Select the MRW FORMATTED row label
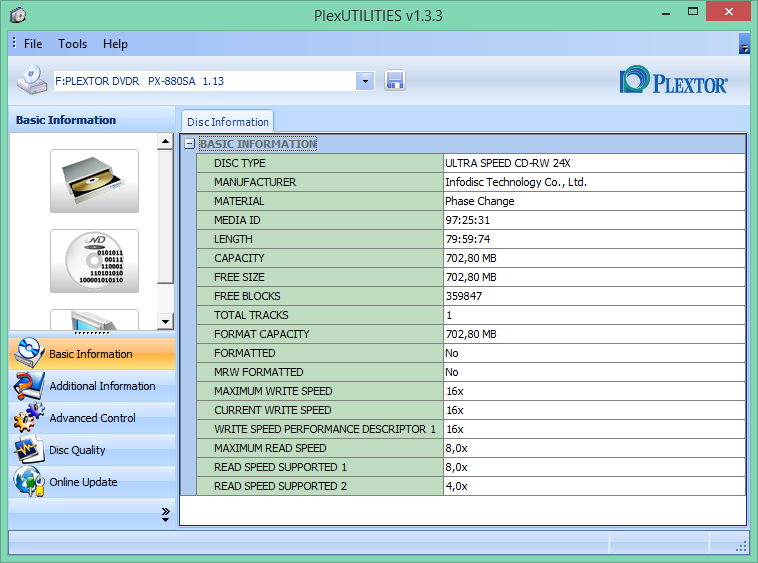The height and width of the screenshot is (563, 758). pyautogui.click(x=259, y=372)
